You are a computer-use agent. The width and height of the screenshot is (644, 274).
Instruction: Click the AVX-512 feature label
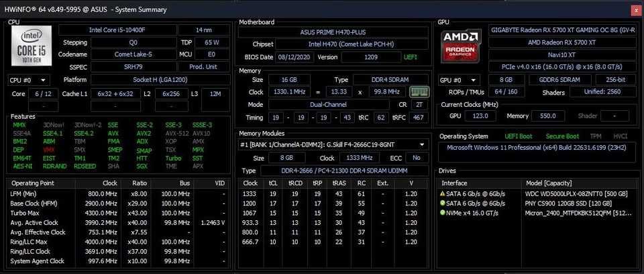pyautogui.click(x=176, y=133)
